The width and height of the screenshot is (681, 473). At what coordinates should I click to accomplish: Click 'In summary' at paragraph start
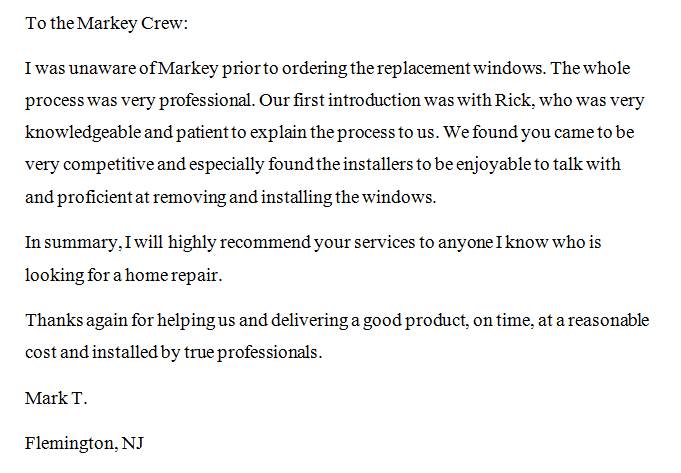(x=72, y=243)
